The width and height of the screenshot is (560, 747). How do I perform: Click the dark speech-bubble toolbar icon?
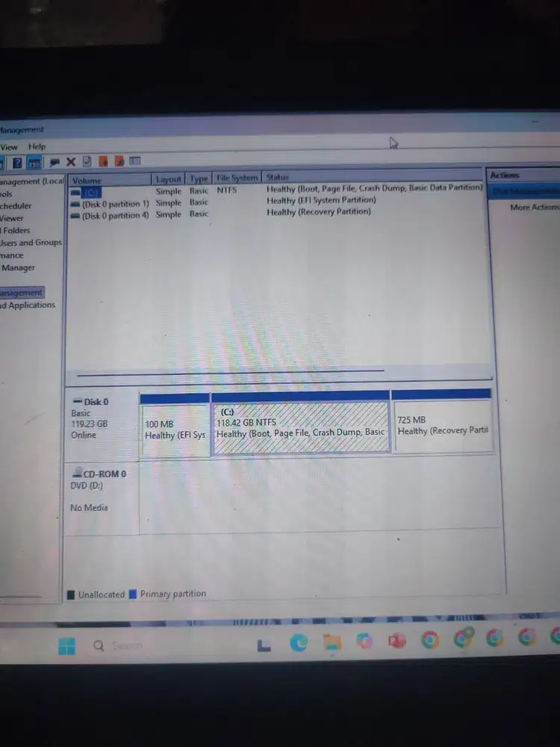coord(55,162)
